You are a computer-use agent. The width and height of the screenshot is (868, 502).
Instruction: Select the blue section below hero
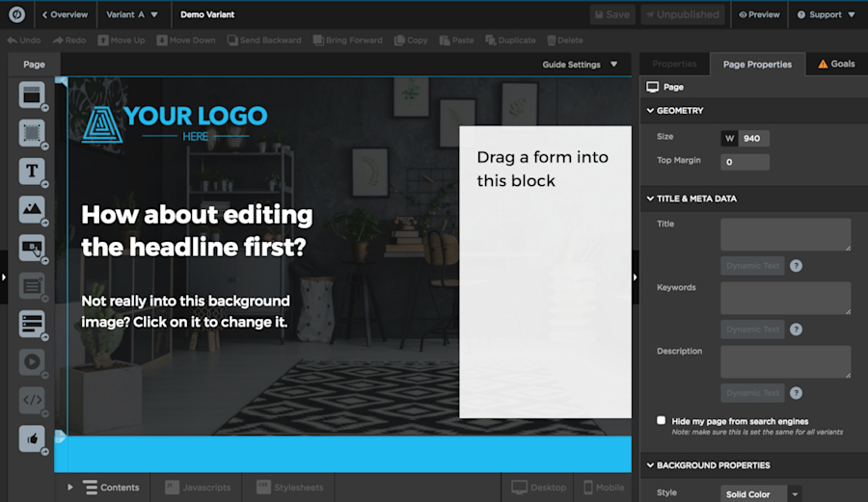click(343, 454)
